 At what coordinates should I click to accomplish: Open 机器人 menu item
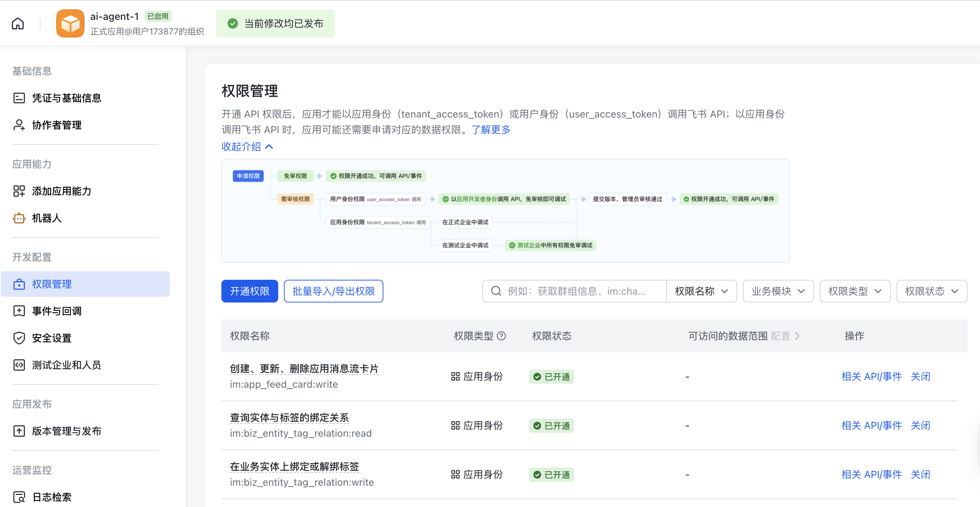click(x=86, y=218)
